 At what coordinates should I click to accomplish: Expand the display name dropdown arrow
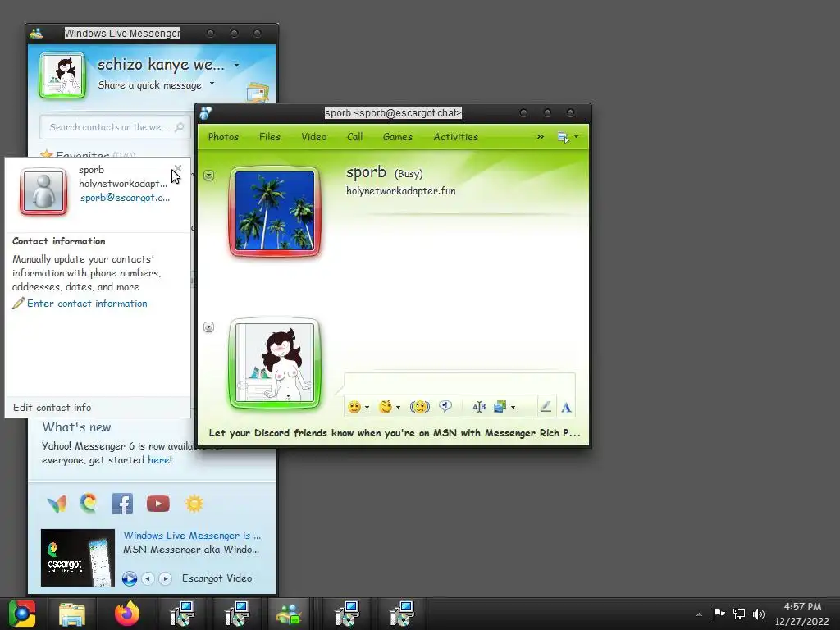click(x=236, y=66)
